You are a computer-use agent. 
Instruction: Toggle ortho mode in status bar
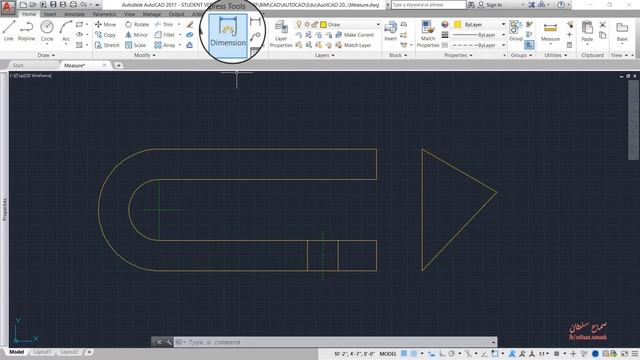[442, 353]
